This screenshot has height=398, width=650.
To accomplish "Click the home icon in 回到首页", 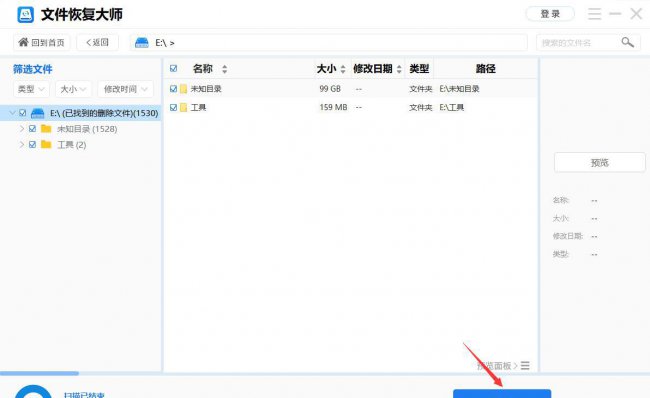I will 23,42.
